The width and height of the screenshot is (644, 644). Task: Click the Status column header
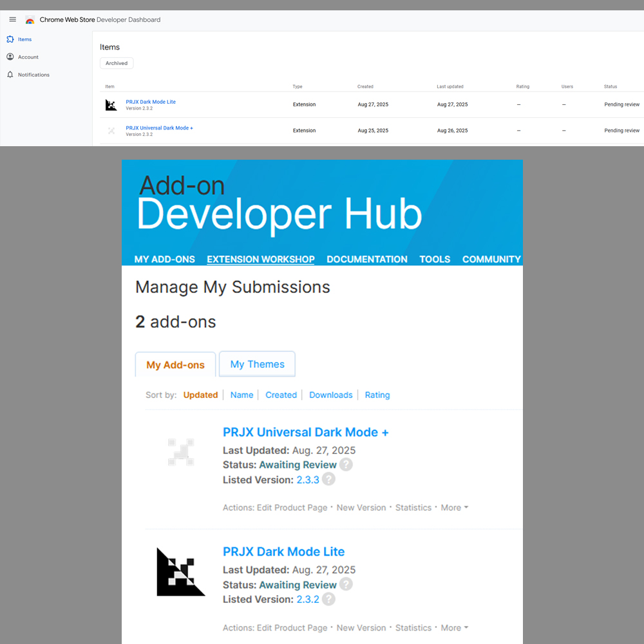[x=611, y=87]
